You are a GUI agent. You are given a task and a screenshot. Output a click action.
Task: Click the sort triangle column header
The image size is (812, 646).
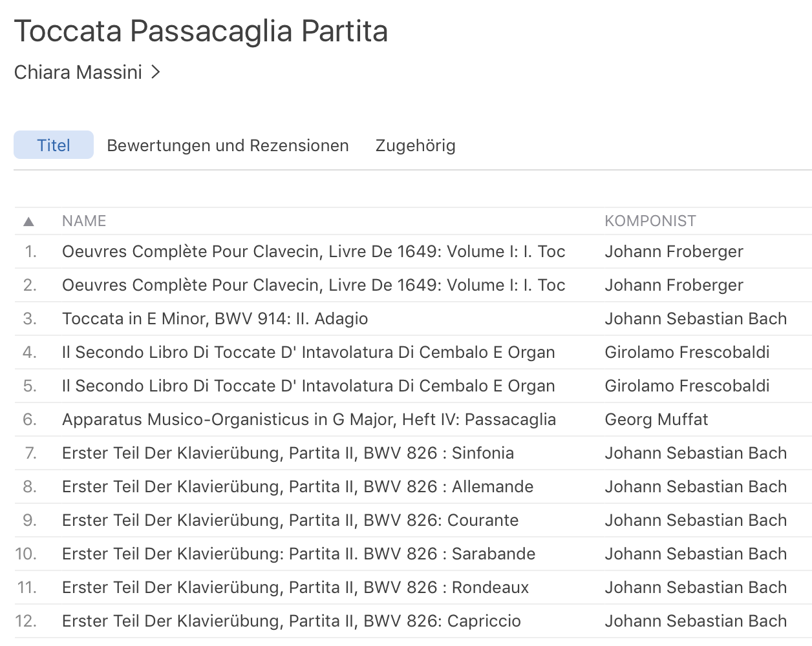[x=28, y=222]
